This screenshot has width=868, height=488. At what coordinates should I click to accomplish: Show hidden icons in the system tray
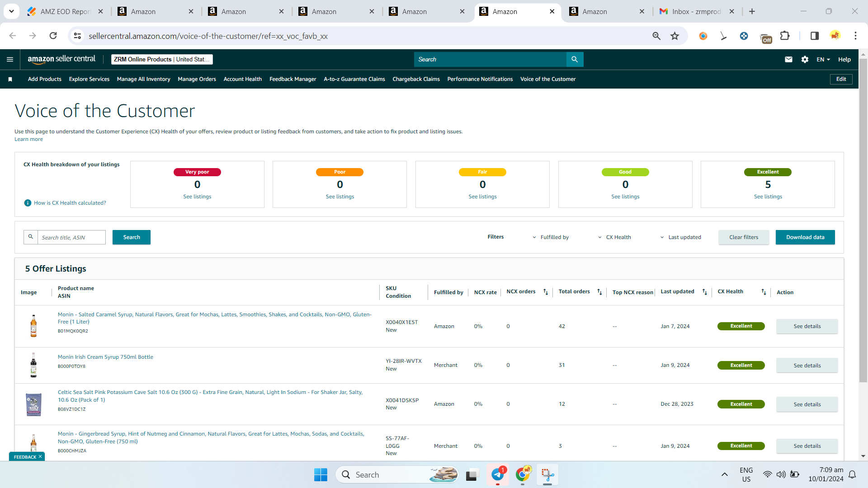pos(724,474)
